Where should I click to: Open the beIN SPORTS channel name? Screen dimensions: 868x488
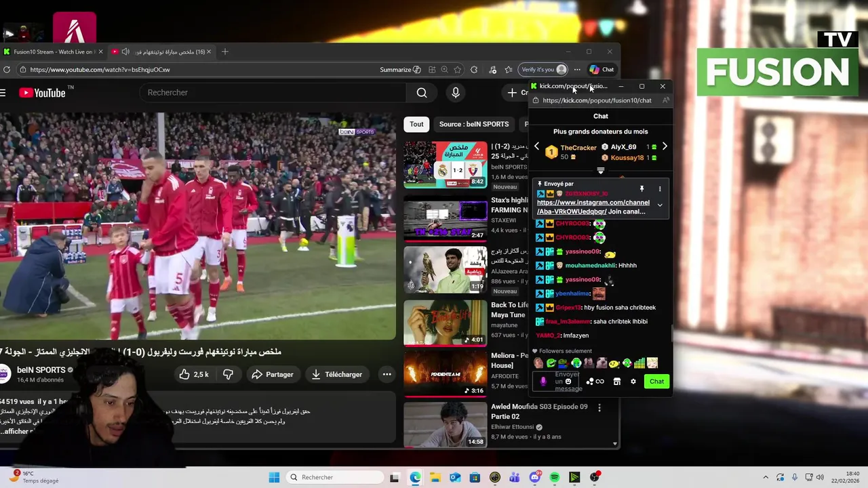tap(41, 370)
